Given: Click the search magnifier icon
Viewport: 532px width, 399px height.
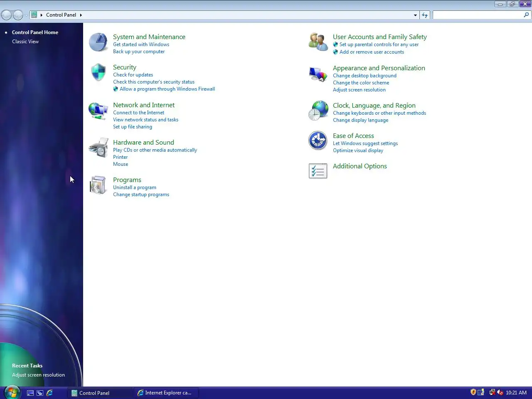Looking at the screenshot, I should pos(526,15).
